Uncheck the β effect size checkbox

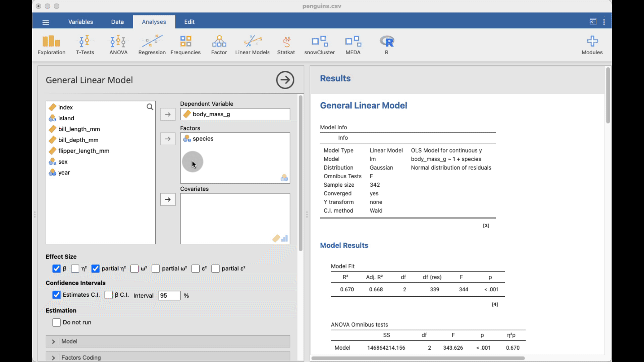pyautogui.click(x=56, y=269)
